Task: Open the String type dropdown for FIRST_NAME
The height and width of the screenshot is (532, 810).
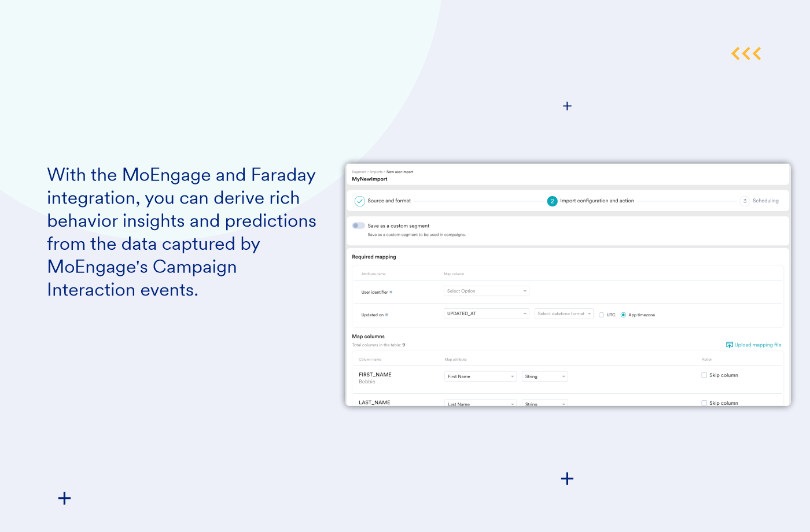Action: click(x=545, y=376)
